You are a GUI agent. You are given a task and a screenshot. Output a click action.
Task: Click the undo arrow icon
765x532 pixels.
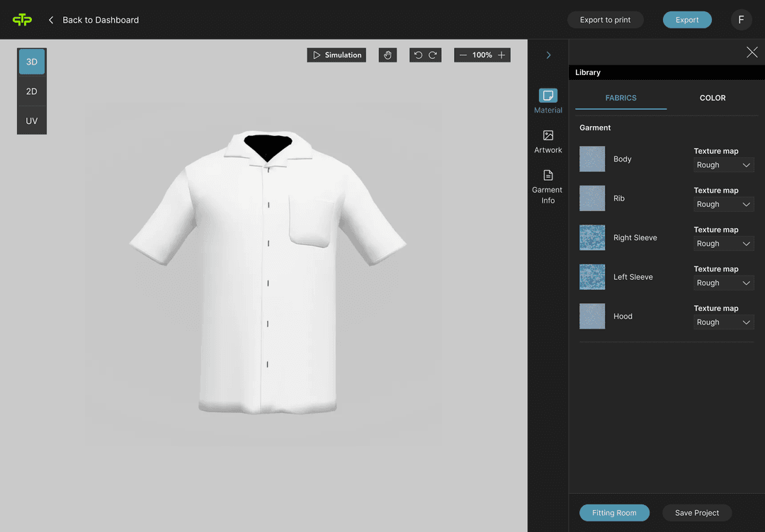417,55
